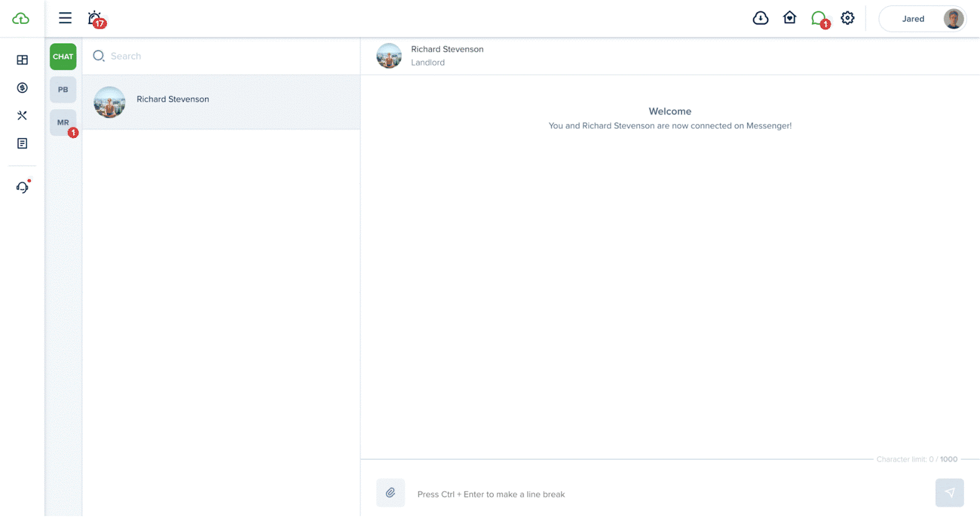The width and height of the screenshot is (980, 518).
Task: Click the search magnifier icon
Action: click(99, 56)
